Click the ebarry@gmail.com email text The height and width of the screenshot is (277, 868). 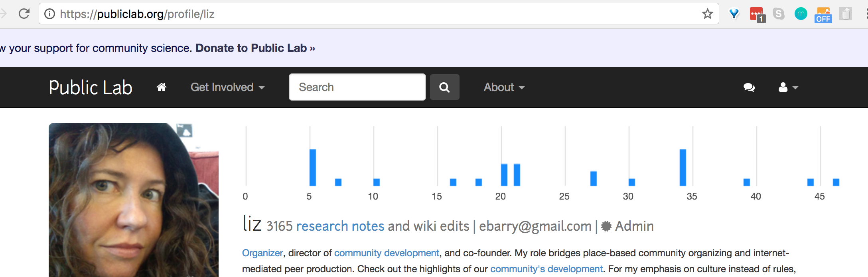pos(535,226)
